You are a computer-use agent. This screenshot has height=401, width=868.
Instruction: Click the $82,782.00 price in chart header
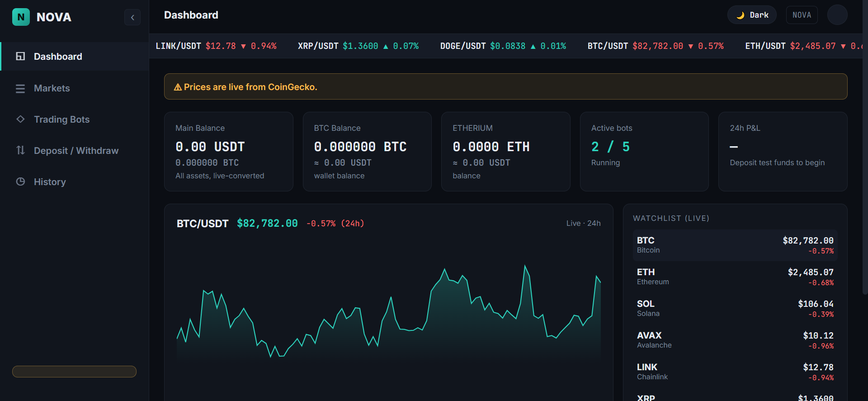coord(267,223)
